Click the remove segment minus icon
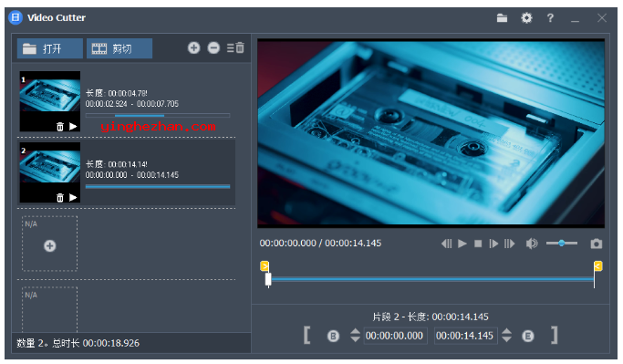Screen dimensions: 623x364 [x=213, y=48]
